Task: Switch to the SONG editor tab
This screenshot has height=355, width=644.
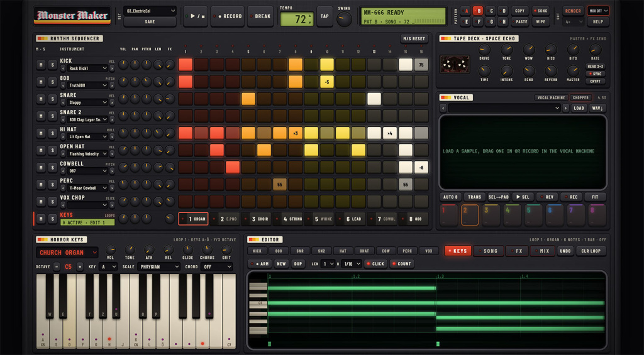Action: pyautogui.click(x=488, y=251)
